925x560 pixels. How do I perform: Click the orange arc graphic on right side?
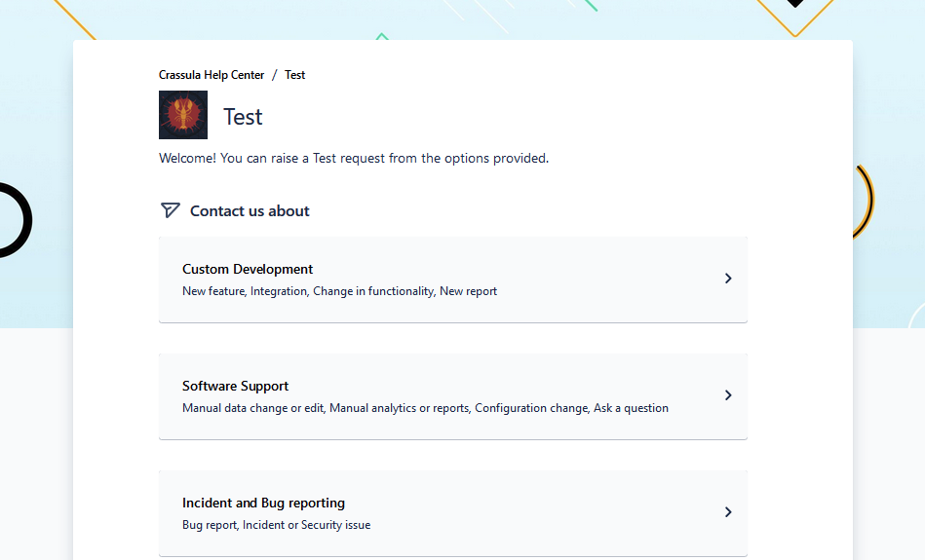click(866, 200)
